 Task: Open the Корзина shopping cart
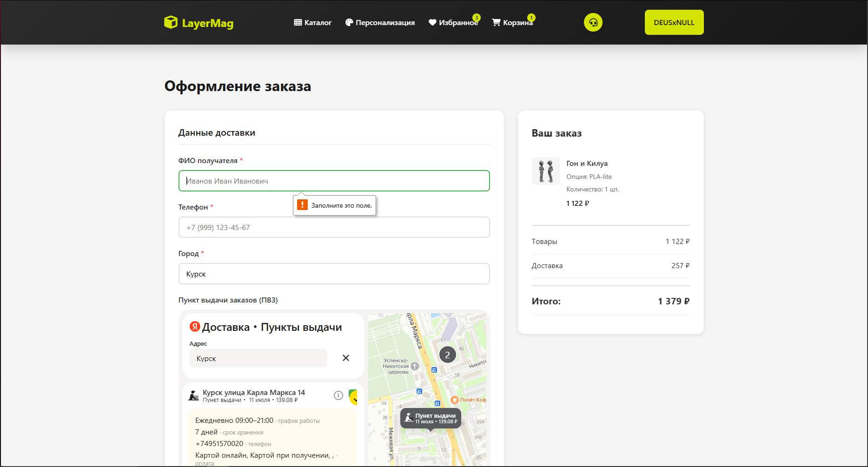tap(512, 22)
